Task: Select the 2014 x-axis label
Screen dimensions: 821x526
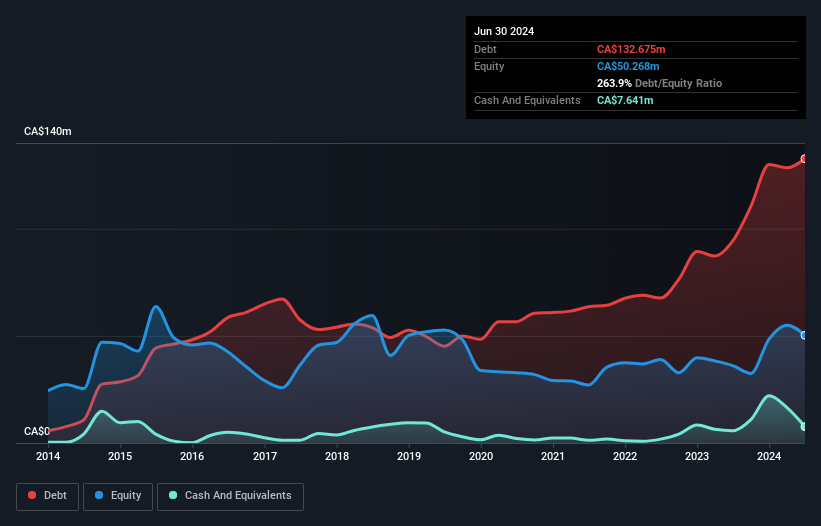Action: pyautogui.click(x=48, y=456)
